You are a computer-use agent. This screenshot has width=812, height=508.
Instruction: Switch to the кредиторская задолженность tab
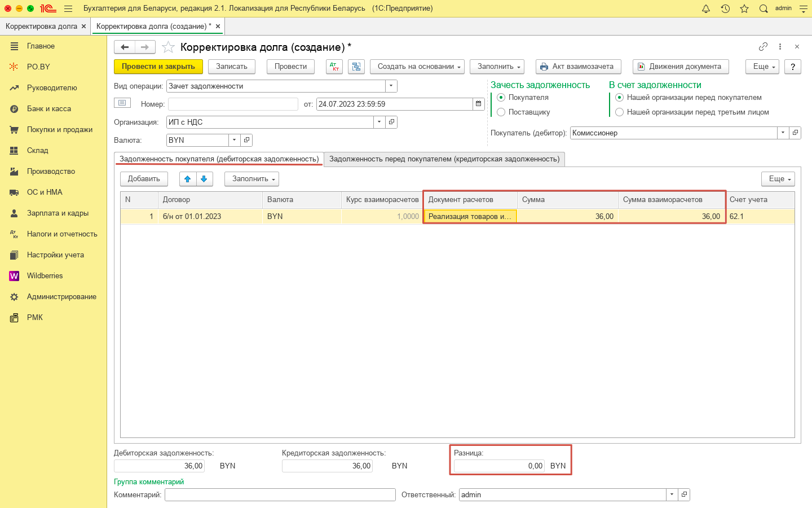click(x=444, y=159)
